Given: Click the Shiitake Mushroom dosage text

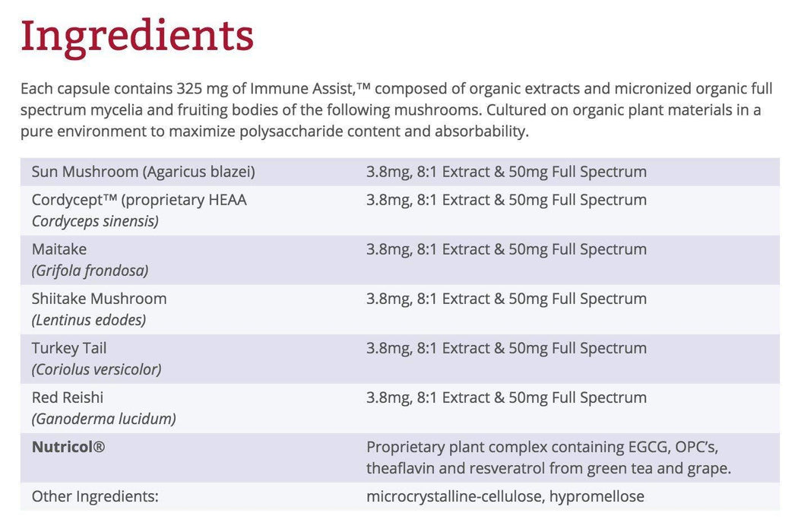Looking at the screenshot, I should click(x=506, y=299).
